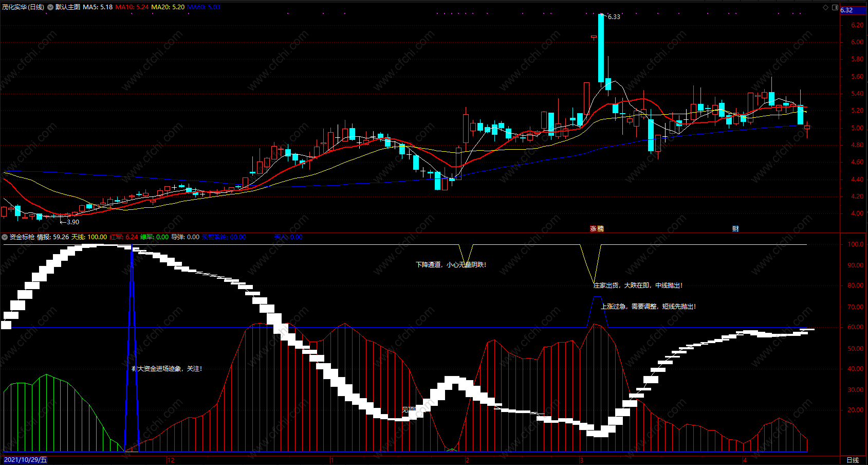Click the 情报: 59.26 value
This screenshot has height=465, width=868.
pos(53,237)
